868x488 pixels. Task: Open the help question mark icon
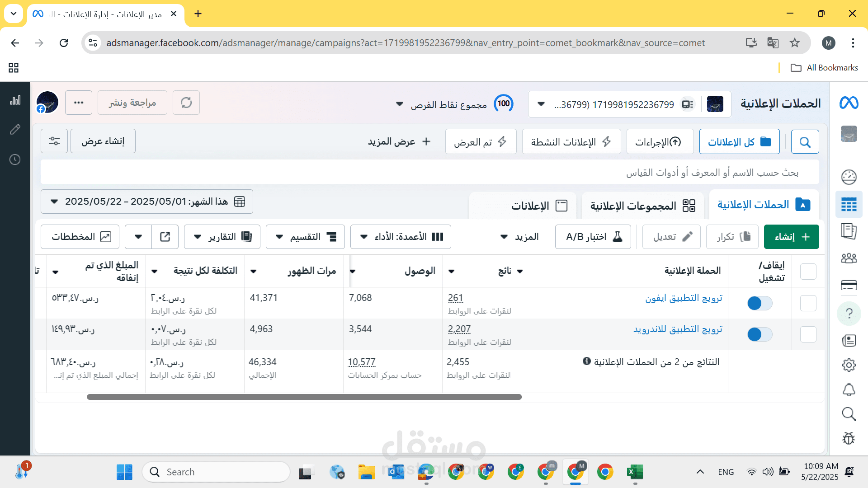coord(849,313)
